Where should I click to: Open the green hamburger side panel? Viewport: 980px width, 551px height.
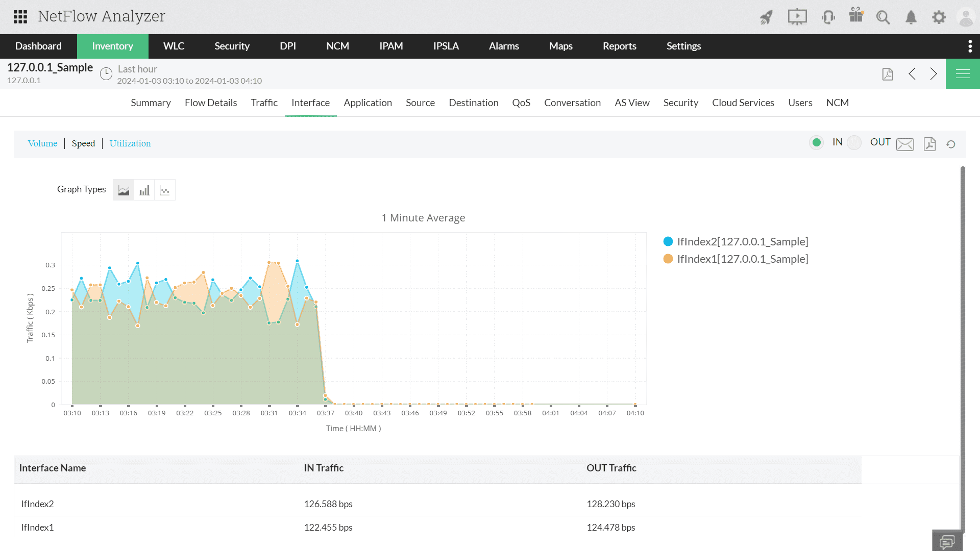pos(963,74)
